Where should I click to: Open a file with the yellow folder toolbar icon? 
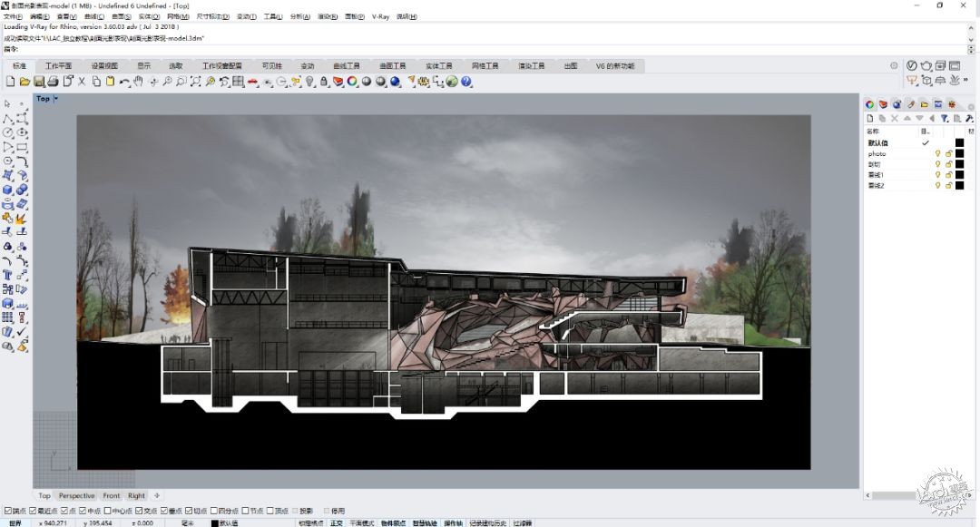24,81
